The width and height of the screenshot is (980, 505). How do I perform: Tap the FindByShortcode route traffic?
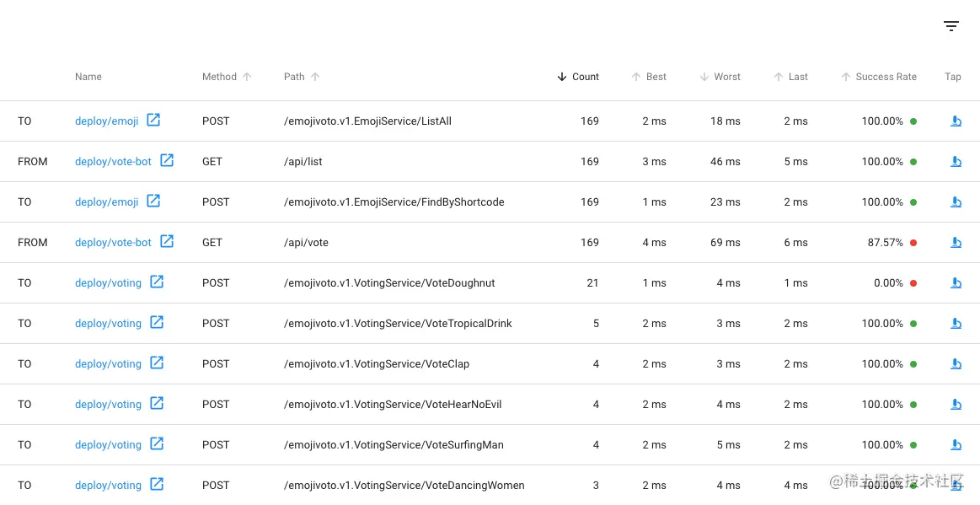pos(956,201)
